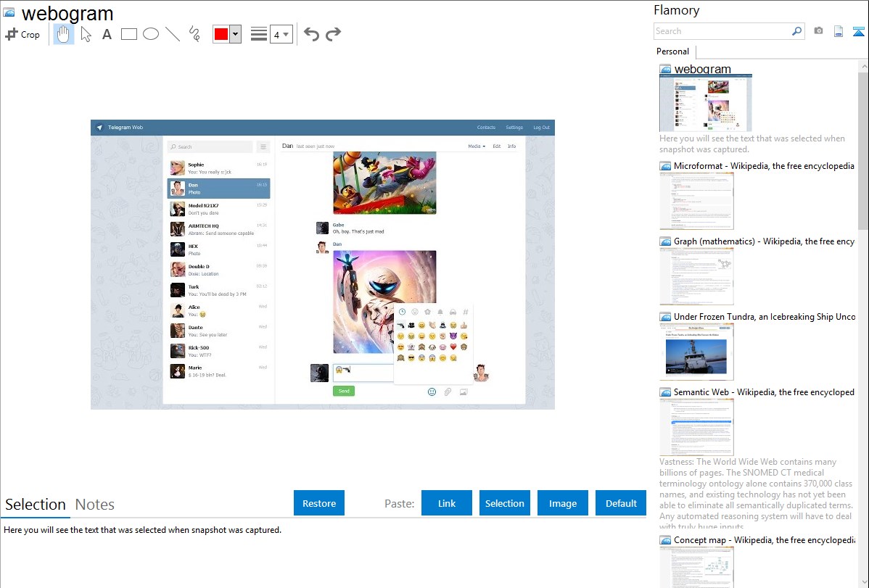Click the Restore button
The height and width of the screenshot is (588, 869).
(x=319, y=503)
